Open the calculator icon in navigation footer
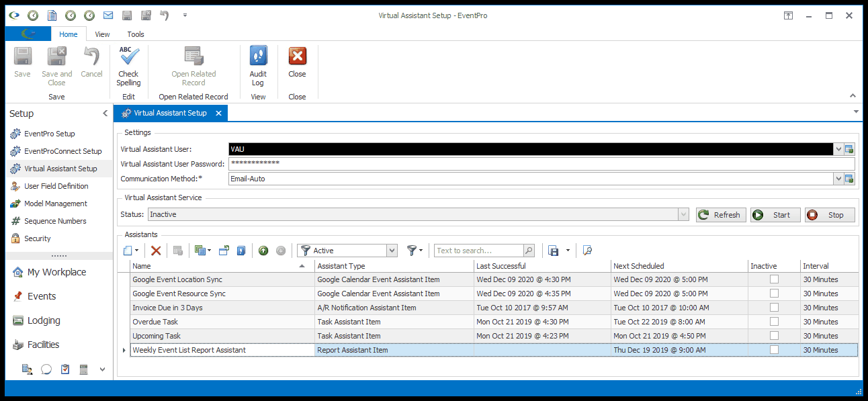The image size is (868, 401). (84, 369)
